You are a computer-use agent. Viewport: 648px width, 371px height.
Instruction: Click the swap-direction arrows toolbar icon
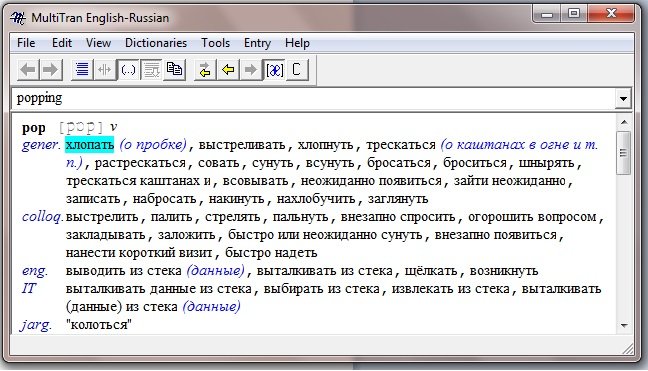click(x=205, y=69)
